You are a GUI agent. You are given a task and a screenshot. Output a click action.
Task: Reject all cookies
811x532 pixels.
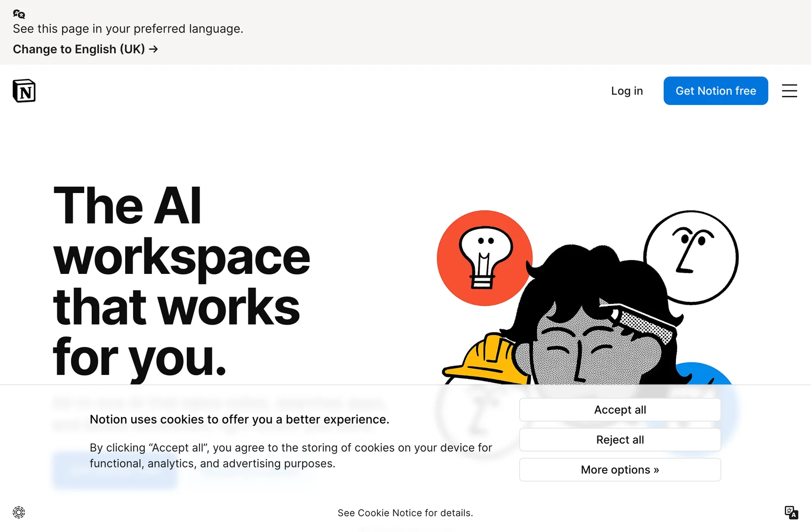click(619, 439)
